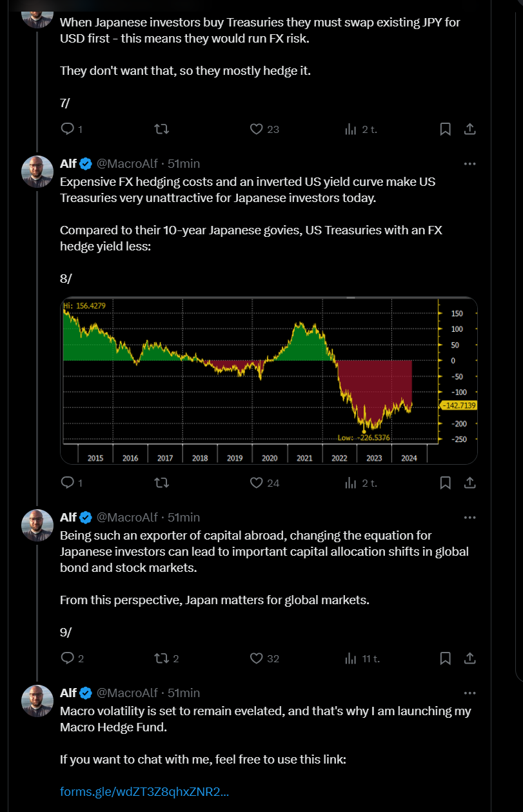Image resolution: width=523 pixels, height=812 pixels.
Task: Like the 7/ tweet with 23 likes
Action: pyautogui.click(x=257, y=129)
